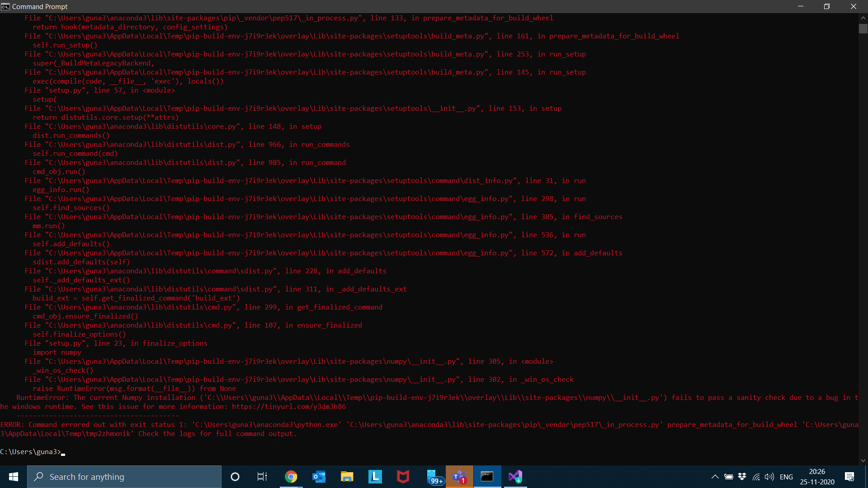Viewport: 868px width, 488px height.
Task: Open Google Chrome from the taskbar
Action: coord(291,477)
